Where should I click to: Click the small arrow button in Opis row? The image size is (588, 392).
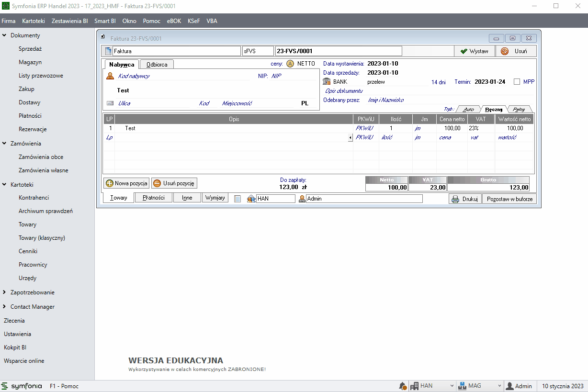tap(350, 138)
